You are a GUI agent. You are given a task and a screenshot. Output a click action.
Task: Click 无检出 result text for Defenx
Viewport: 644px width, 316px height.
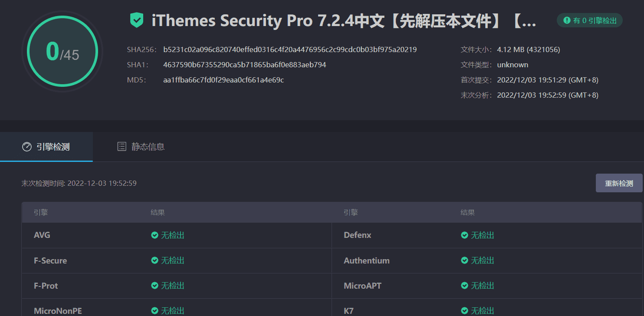(483, 235)
